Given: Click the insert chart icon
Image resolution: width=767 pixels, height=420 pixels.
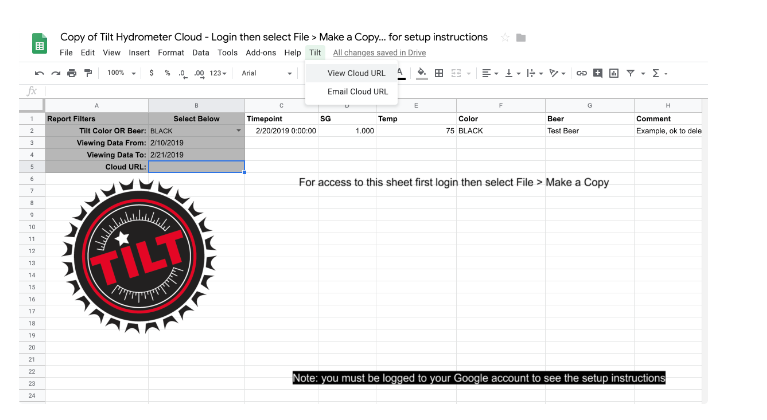Looking at the screenshot, I should [613, 73].
